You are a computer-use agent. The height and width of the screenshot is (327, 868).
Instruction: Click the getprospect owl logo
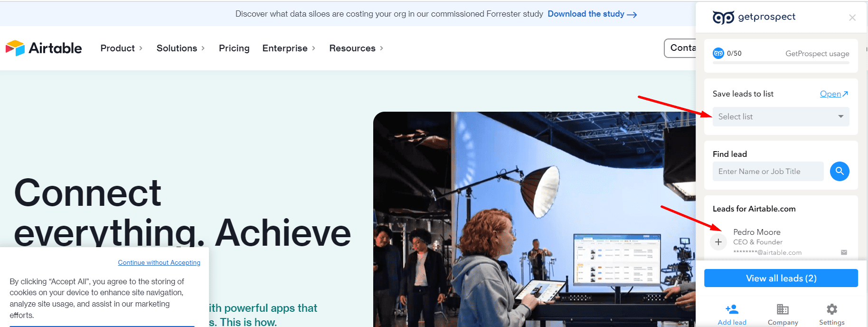pos(723,18)
